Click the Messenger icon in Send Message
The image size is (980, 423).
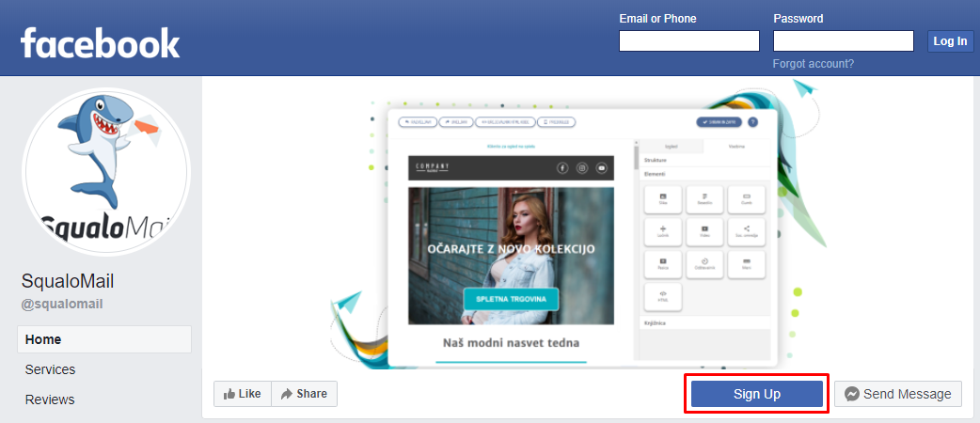coord(851,394)
